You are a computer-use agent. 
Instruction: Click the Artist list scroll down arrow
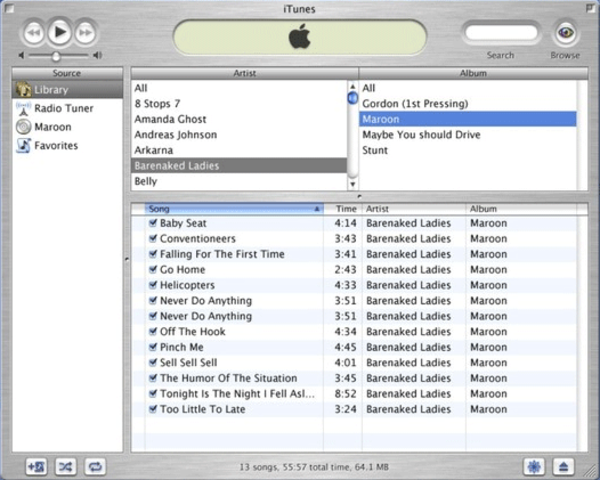coord(352,184)
